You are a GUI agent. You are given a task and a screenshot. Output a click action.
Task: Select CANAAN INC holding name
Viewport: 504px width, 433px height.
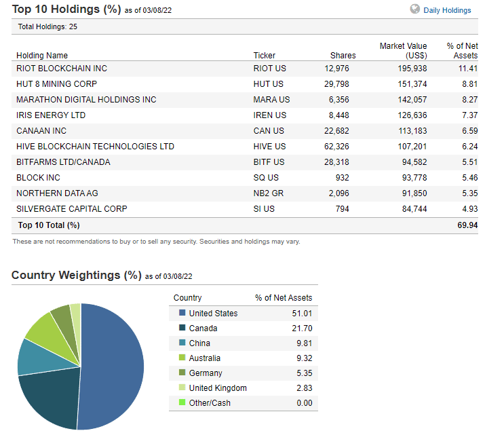coord(41,131)
